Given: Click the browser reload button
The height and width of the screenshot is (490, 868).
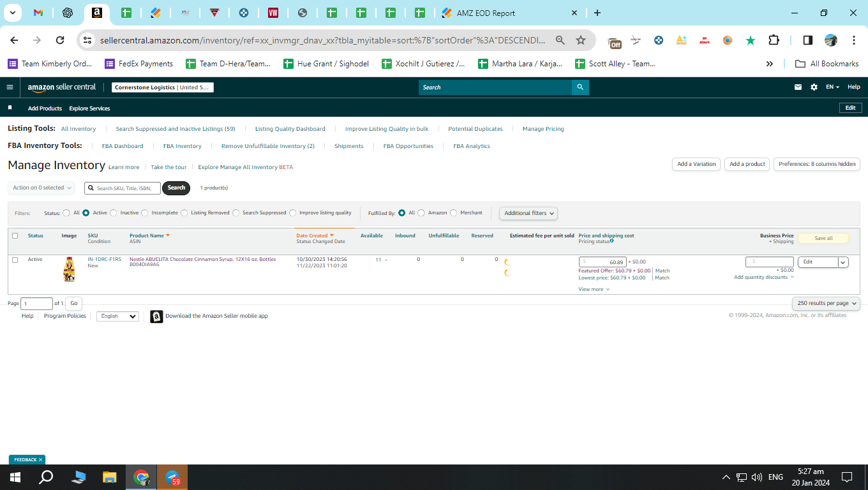Looking at the screenshot, I should click(60, 40).
